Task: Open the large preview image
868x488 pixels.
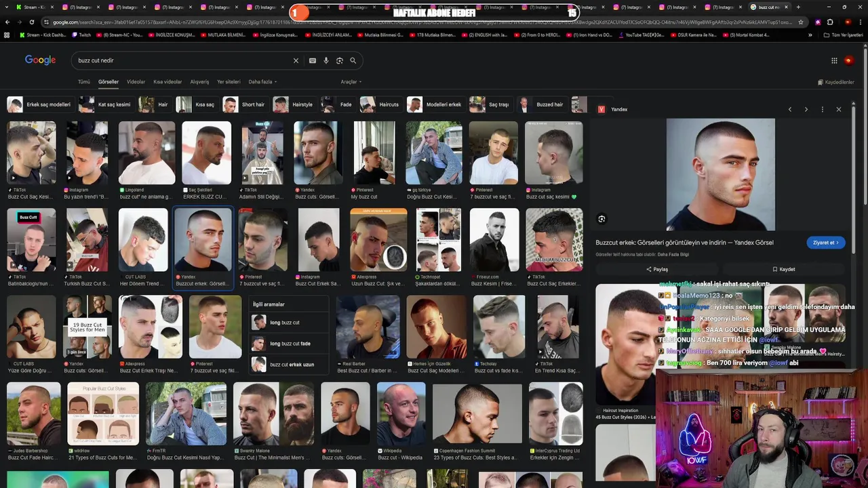Action: click(x=720, y=175)
